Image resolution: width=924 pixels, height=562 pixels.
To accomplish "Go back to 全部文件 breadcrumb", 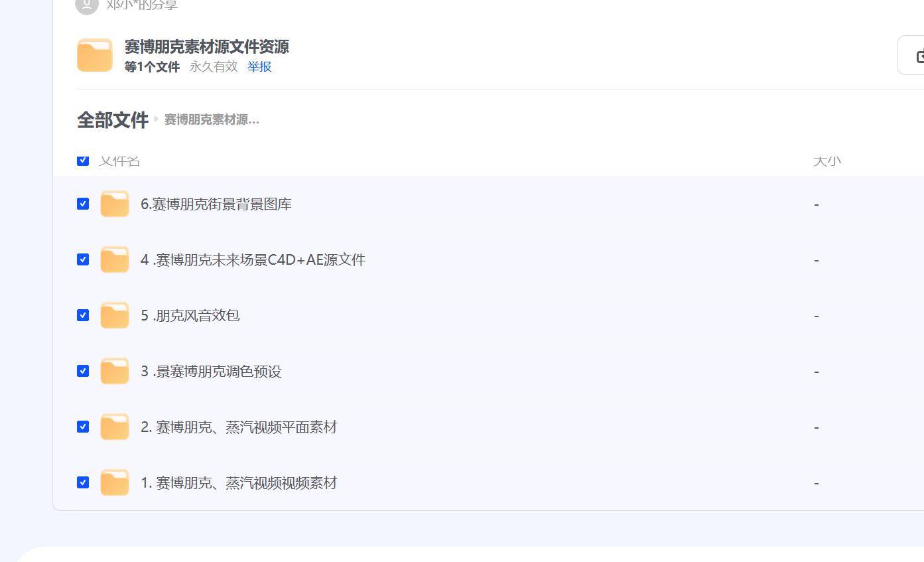I will 113,119.
